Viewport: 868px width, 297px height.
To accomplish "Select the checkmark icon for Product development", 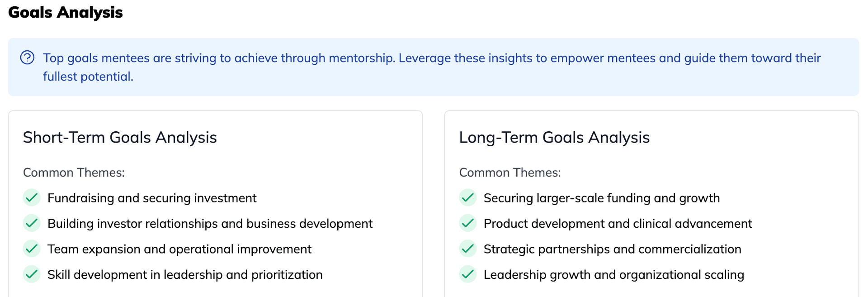I will (468, 223).
